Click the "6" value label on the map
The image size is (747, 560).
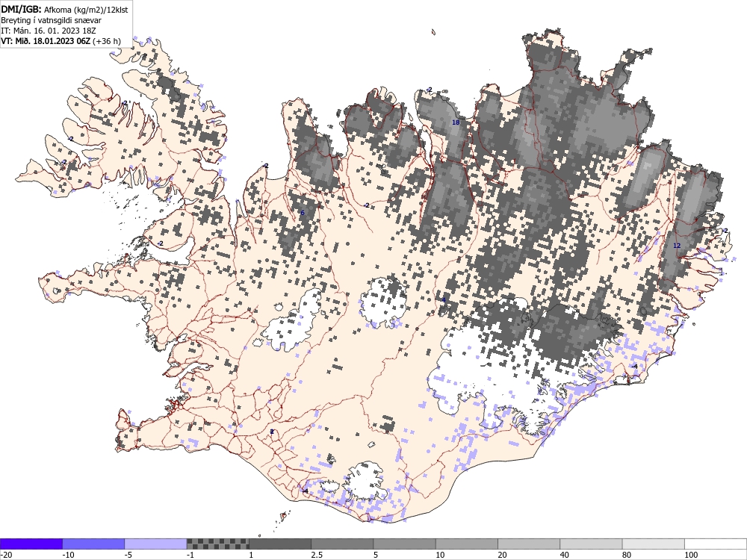302,213
